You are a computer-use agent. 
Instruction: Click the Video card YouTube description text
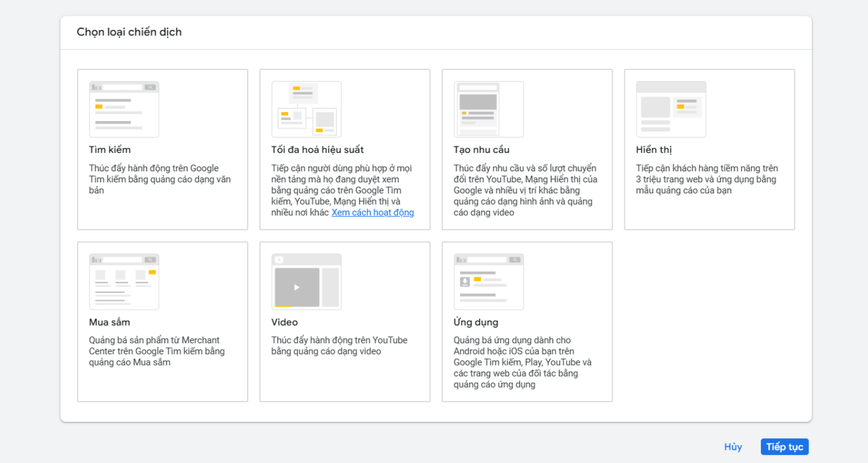click(x=339, y=346)
